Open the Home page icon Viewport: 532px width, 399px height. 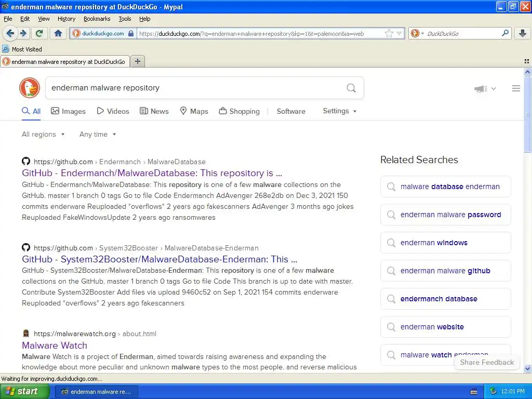pos(58,33)
